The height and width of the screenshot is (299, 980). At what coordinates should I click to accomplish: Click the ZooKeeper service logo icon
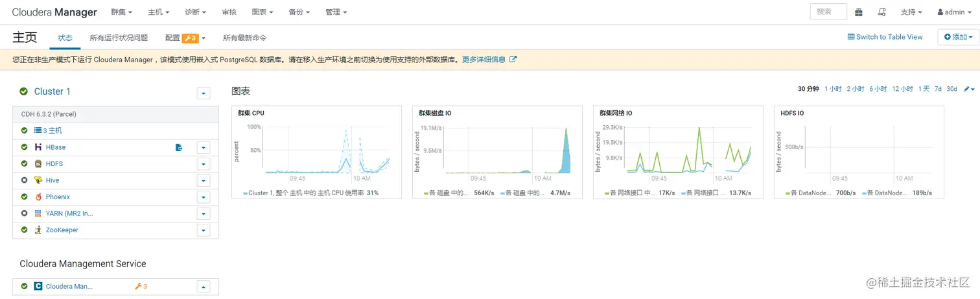click(x=39, y=230)
